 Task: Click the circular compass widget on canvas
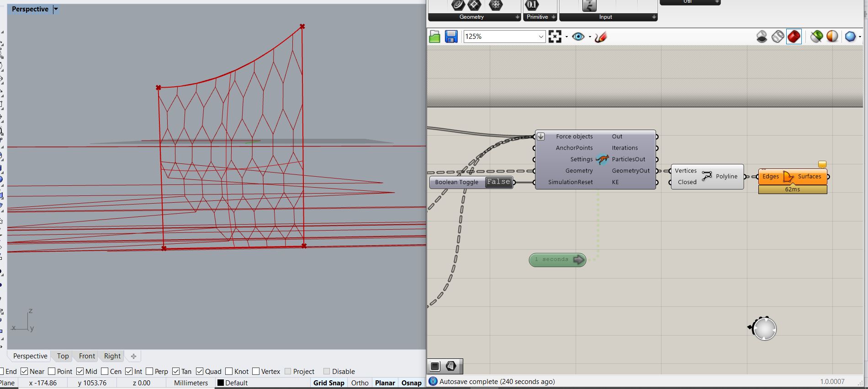tap(764, 329)
